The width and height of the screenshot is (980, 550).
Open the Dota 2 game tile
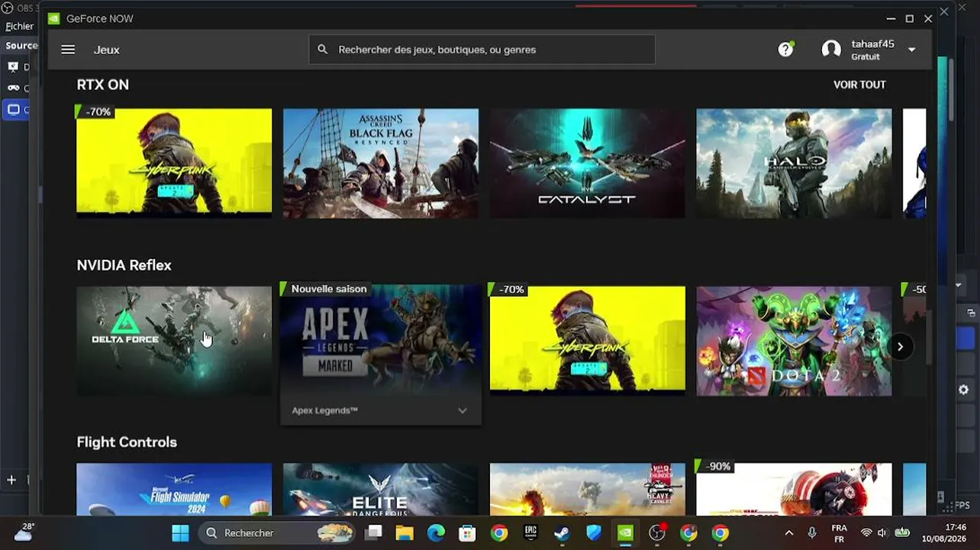794,341
